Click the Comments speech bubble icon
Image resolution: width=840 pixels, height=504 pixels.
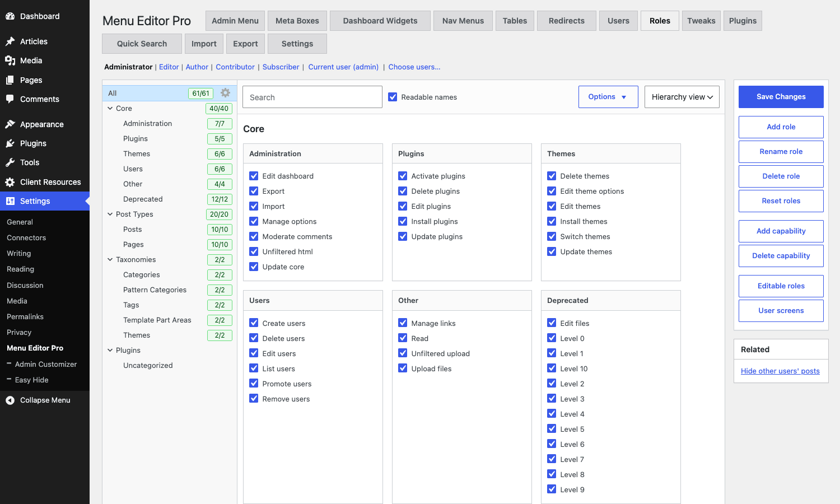10,99
